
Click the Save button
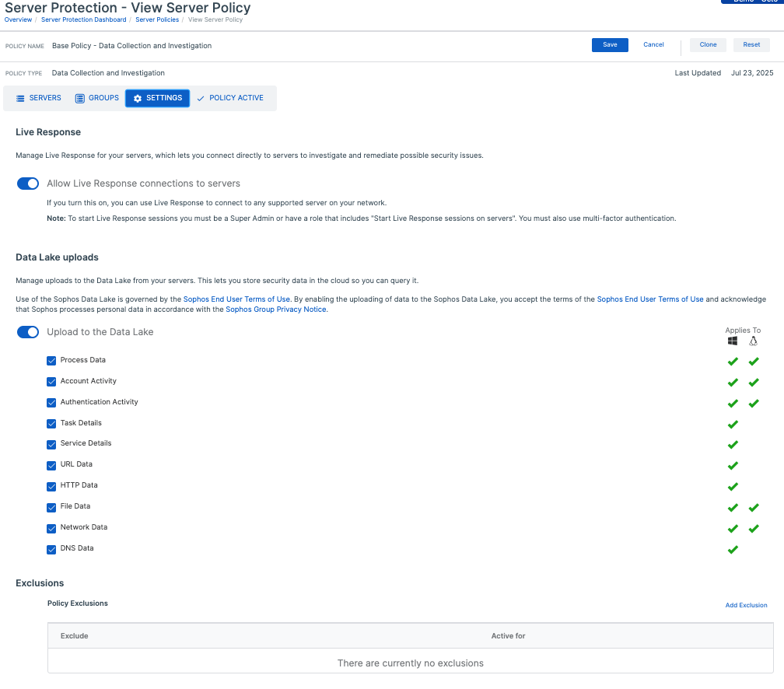click(610, 45)
